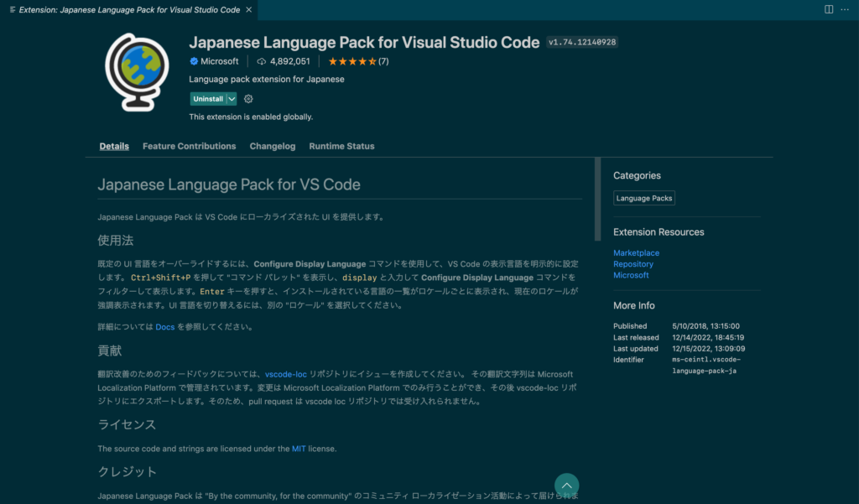Click the Uninstall button
The width and height of the screenshot is (859, 504).
[208, 99]
